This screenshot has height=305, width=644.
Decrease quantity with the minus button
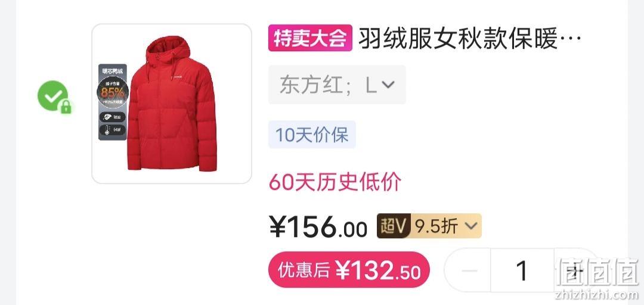click(469, 271)
